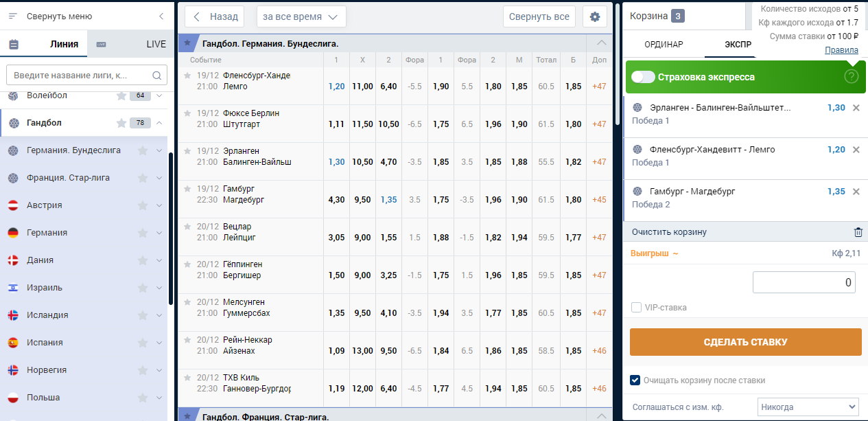This screenshot has width=868, height=421.
Task: Star the Фюксе Берлин vs Штутгарт match
Action: point(187,113)
